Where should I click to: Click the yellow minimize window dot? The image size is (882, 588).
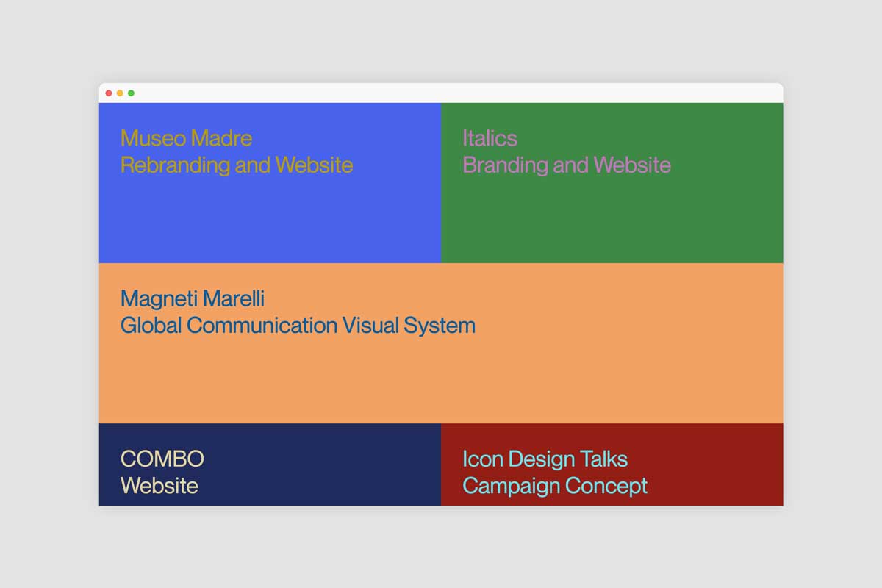(120, 93)
